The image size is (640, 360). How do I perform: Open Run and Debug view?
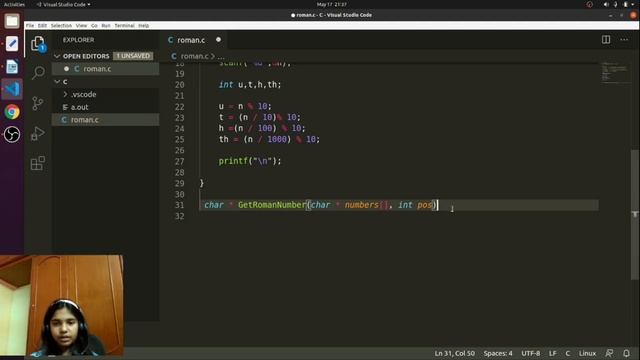coord(38,133)
